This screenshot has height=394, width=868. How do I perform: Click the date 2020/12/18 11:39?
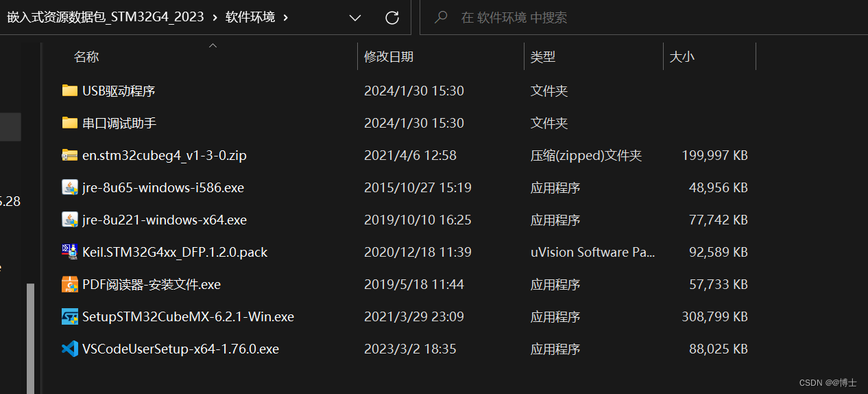point(418,252)
